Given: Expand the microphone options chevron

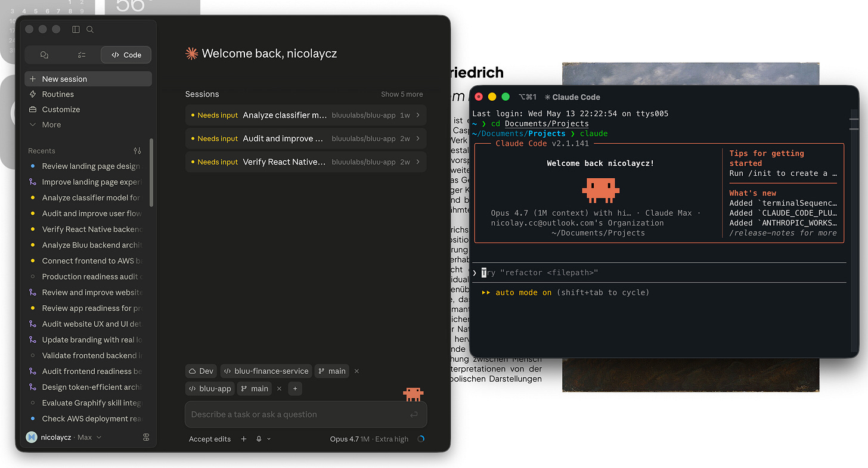Looking at the screenshot, I should [269, 439].
